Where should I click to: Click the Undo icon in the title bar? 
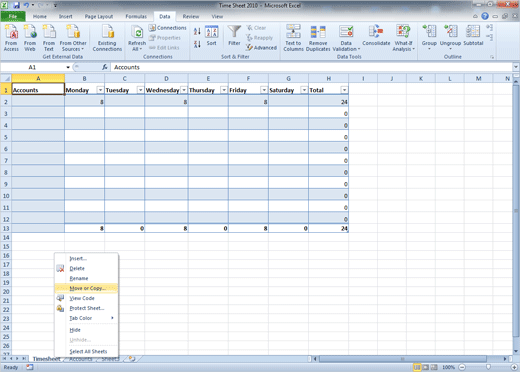(26, 5)
